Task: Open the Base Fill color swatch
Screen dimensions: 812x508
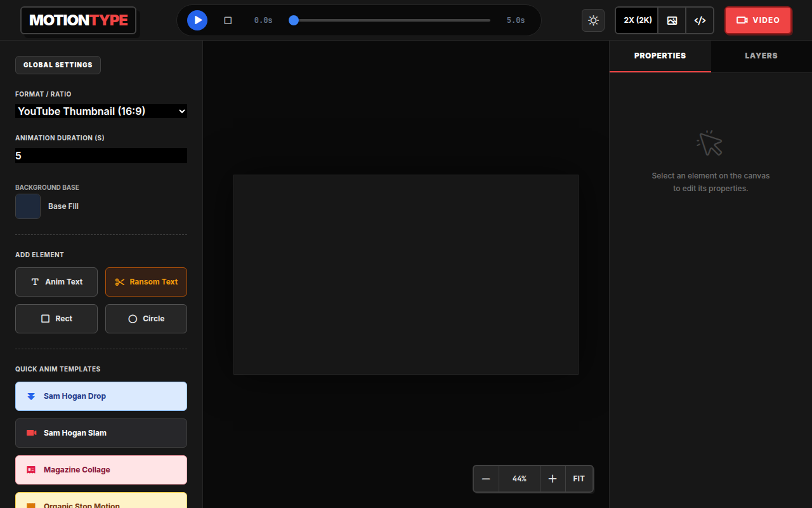Action: [28, 206]
